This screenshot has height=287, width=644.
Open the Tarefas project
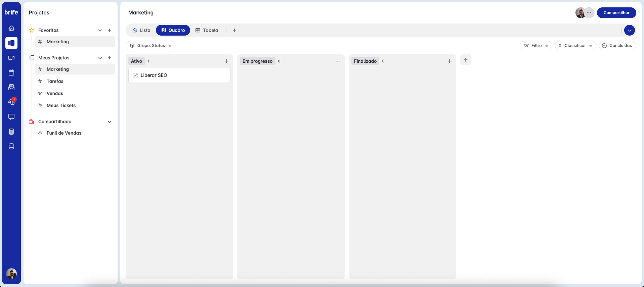[x=75, y=81]
